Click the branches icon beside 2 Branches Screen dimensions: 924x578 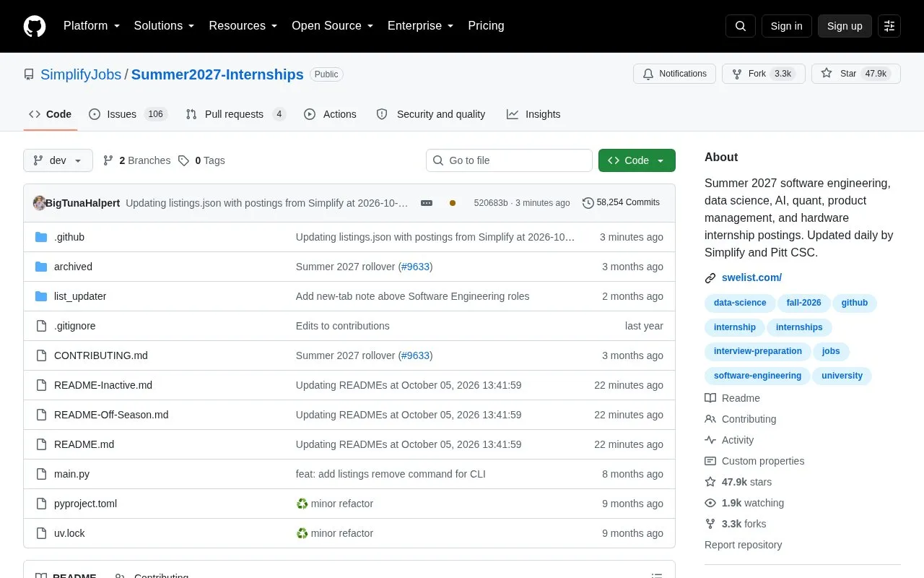pyautogui.click(x=108, y=160)
